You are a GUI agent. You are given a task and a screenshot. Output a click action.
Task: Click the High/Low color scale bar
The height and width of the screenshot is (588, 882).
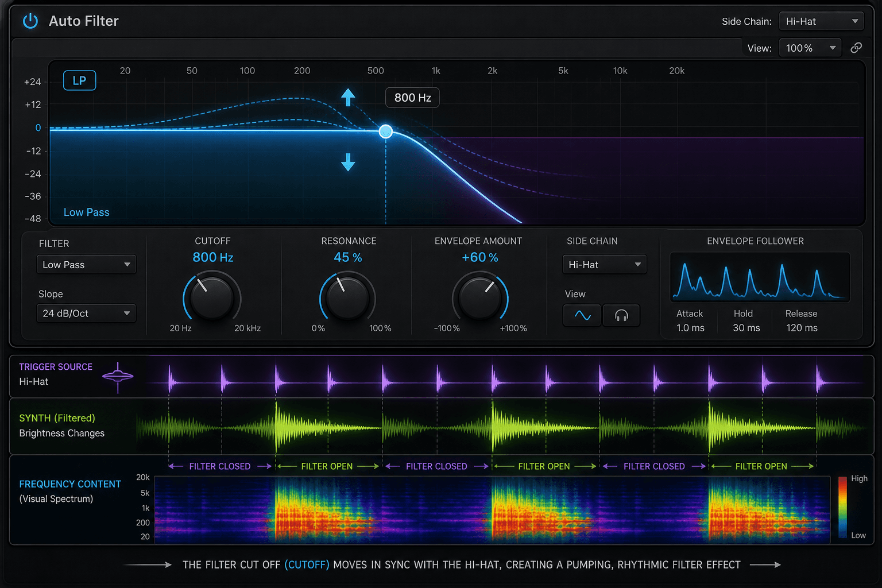(x=842, y=507)
